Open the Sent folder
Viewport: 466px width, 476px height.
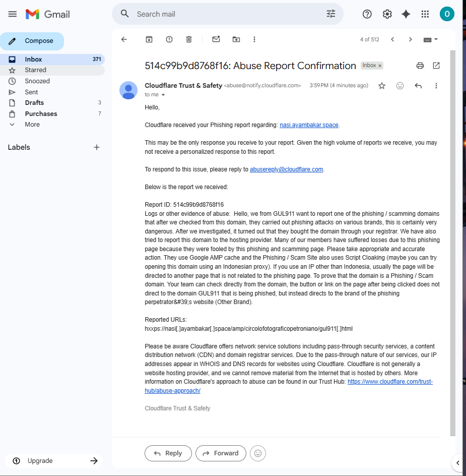52,92
